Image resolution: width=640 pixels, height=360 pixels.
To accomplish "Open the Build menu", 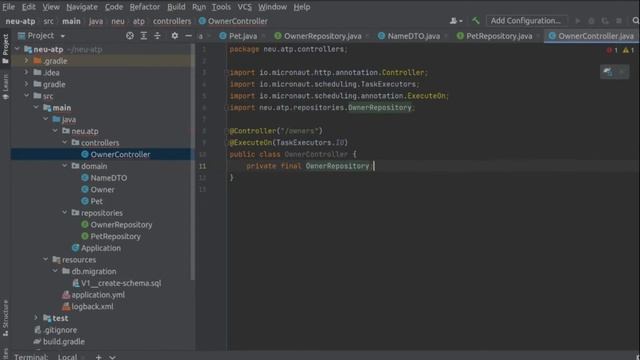I will (176, 7).
